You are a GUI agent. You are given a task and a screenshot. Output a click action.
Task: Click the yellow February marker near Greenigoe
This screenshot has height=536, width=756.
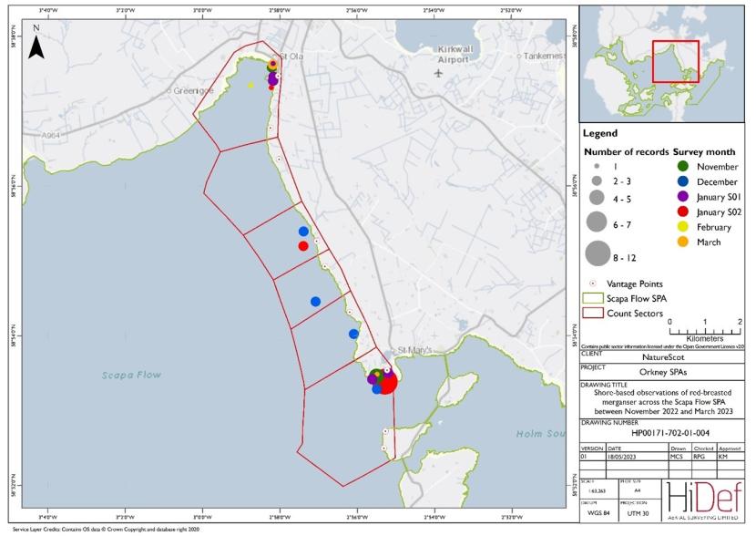click(x=250, y=86)
